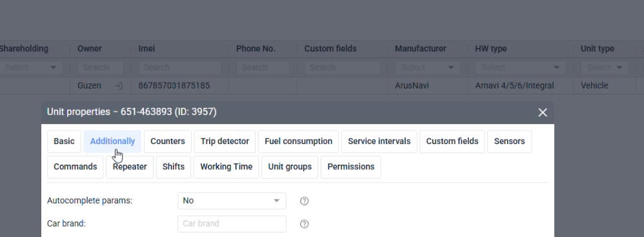The image size is (644, 237).
Task: Open the Counters tab
Action: (168, 141)
